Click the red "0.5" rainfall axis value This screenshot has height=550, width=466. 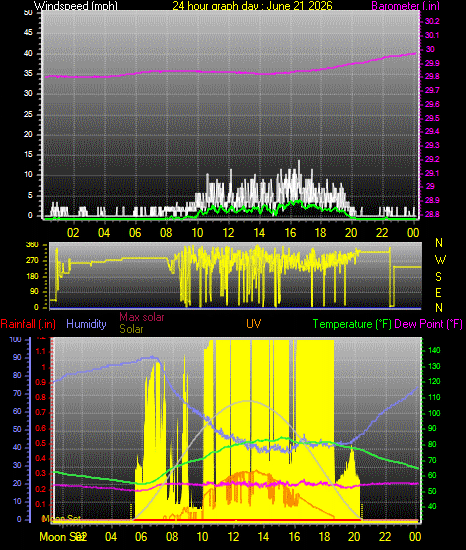point(40,443)
